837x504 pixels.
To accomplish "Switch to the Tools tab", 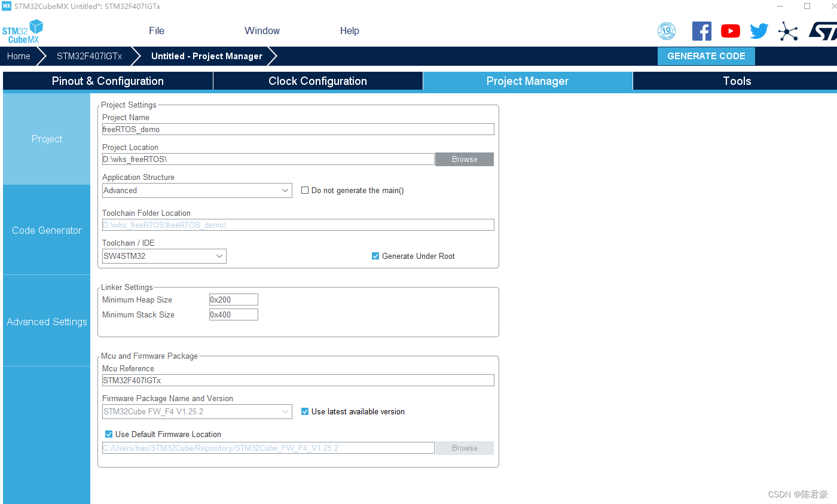I will point(737,81).
